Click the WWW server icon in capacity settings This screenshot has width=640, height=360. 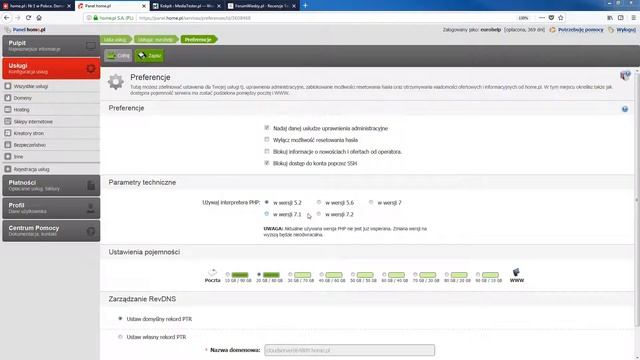coord(516,272)
